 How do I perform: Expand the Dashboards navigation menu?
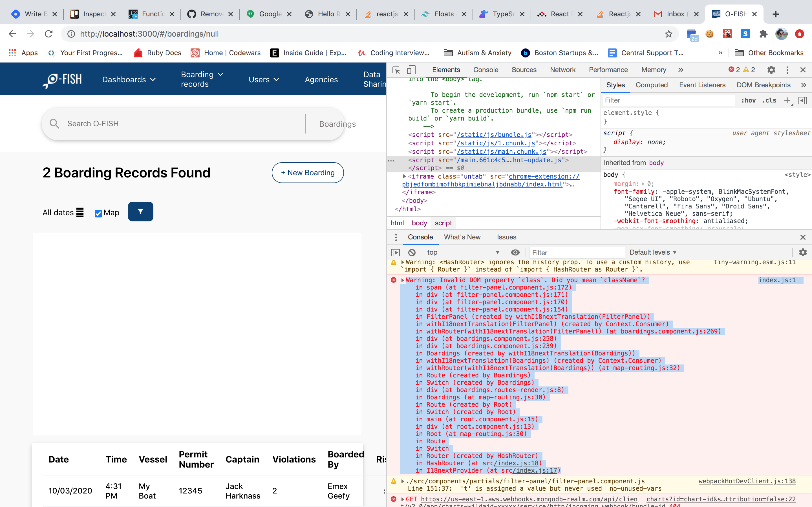point(129,79)
